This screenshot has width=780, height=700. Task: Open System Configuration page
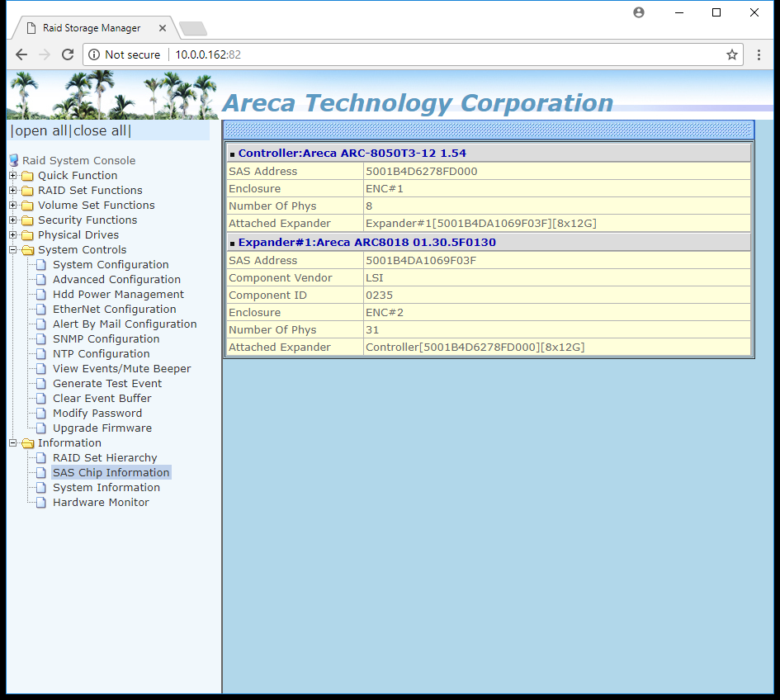[111, 265]
